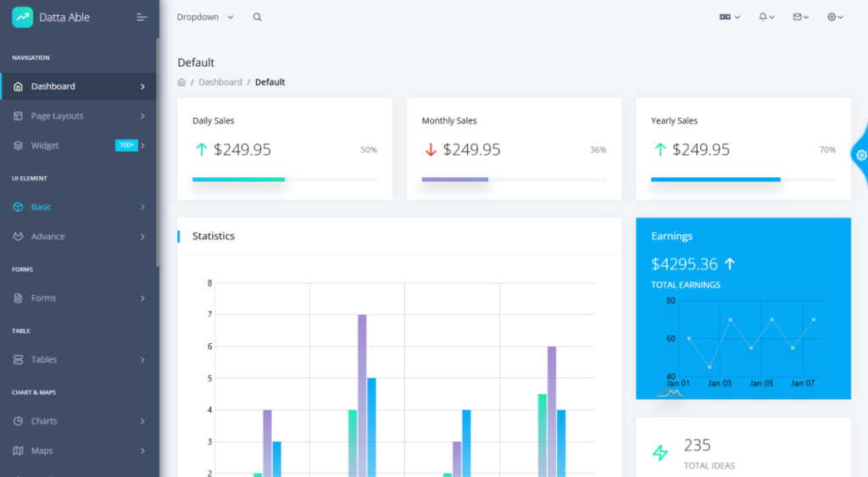Click the Daily Sales progress bar
The width and height of the screenshot is (868, 477).
click(x=284, y=180)
